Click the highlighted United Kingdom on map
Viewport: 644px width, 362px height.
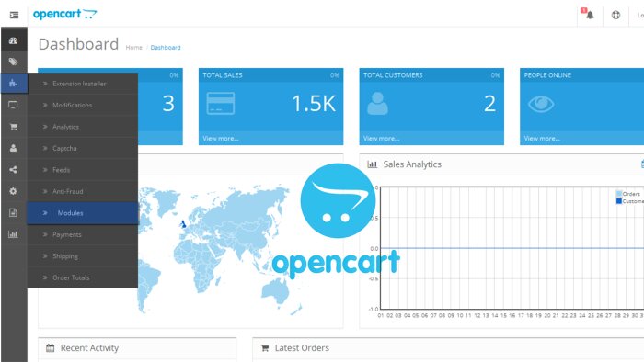click(x=184, y=224)
